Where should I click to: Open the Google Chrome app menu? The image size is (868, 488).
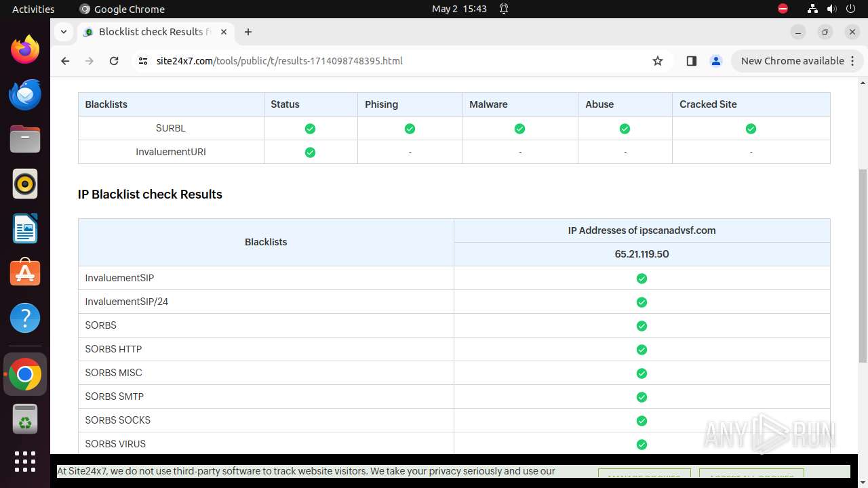[x=122, y=9]
